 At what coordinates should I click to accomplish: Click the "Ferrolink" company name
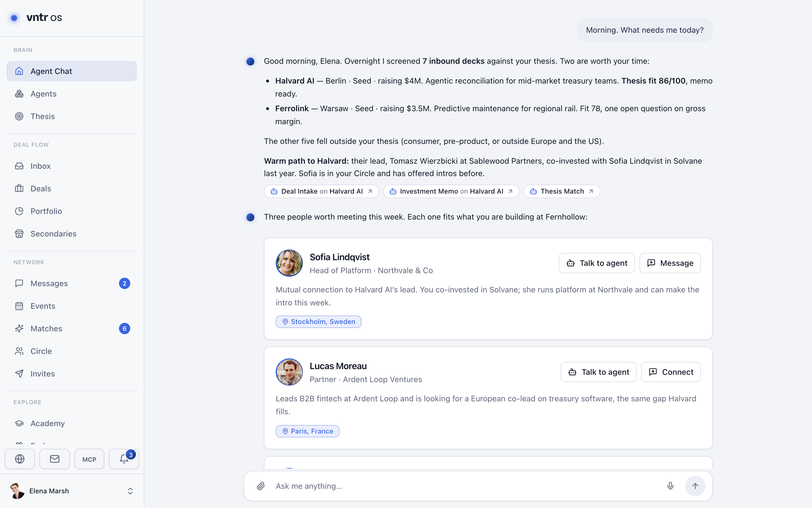tap(292, 109)
